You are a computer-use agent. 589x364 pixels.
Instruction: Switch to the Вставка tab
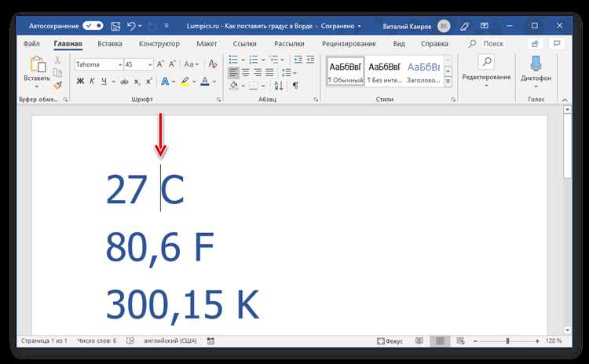pyautogui.click(x=110, y=44)
